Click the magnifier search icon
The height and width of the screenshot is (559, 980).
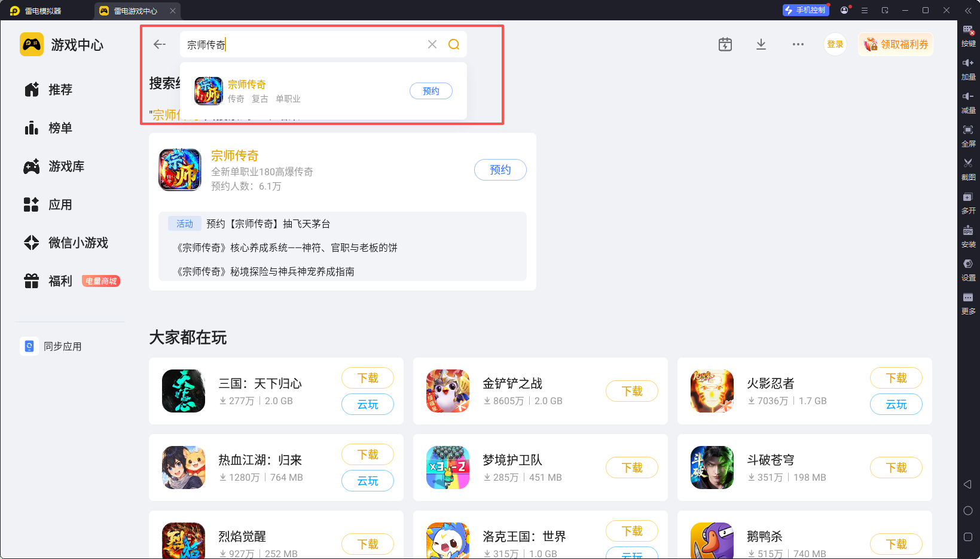click(x=454, y=44)
